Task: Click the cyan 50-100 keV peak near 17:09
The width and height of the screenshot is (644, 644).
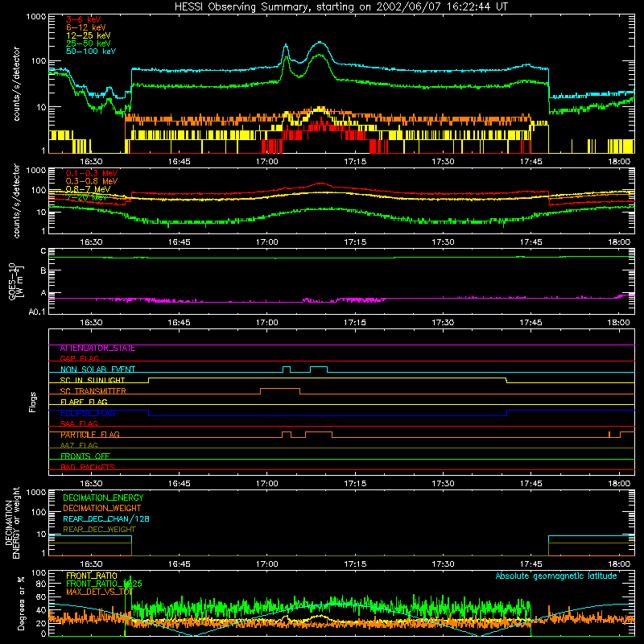Action: tap(320, 43)
